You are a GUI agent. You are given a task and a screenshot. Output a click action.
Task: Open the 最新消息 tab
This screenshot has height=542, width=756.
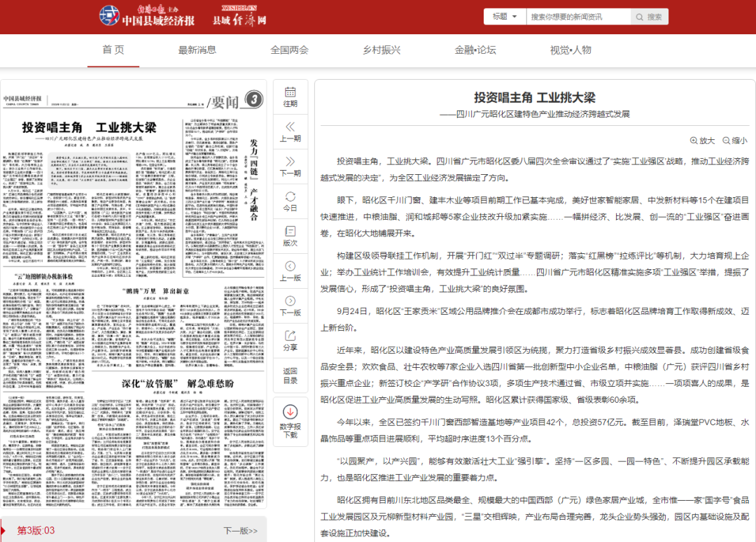tap(197, 50)
